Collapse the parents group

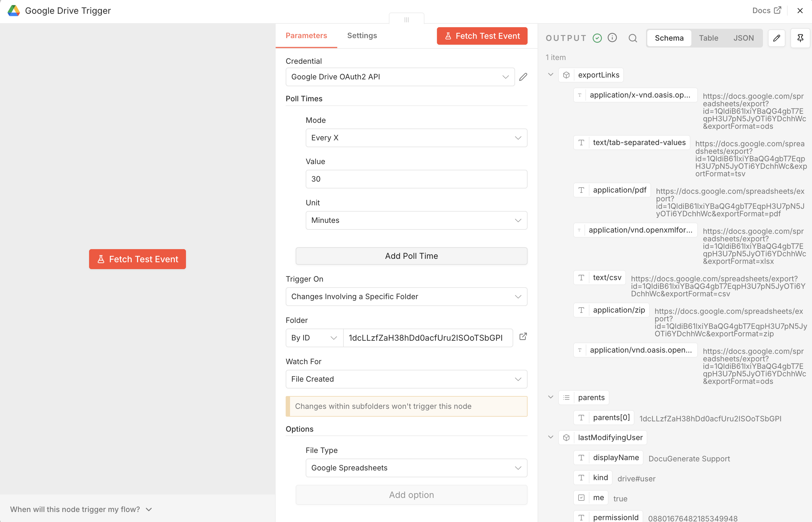550,397
